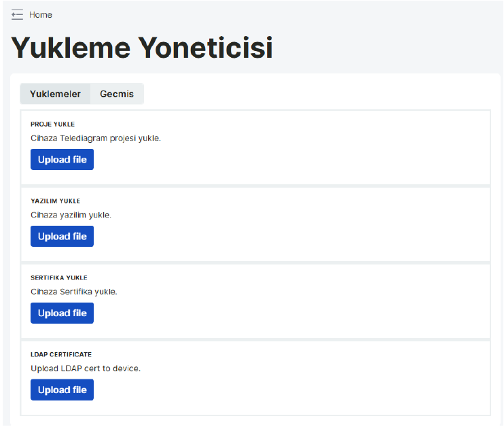Click Upload file under Sertifika Yukle

(62, 313)
